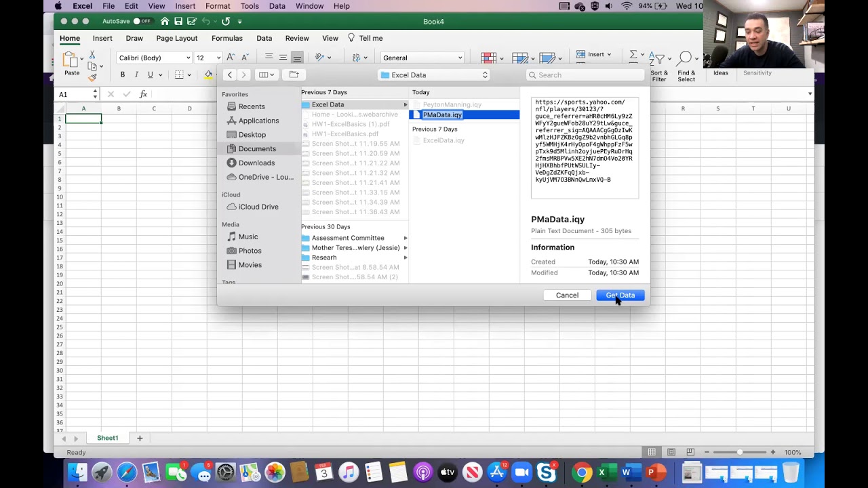Click the fill color paint bucket icon
This screenshot has width=868, height=488.
[x=208, y=75]
